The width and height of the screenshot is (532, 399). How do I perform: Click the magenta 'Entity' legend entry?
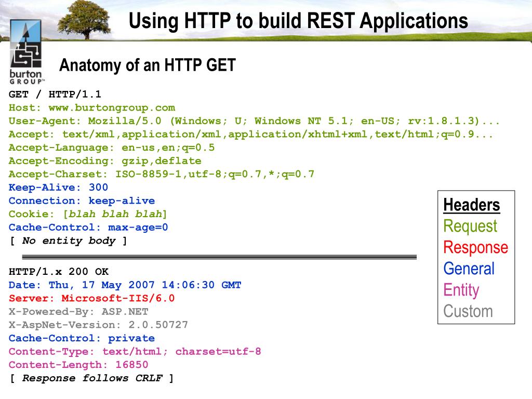pyautogui.click(x=461, y=290)
